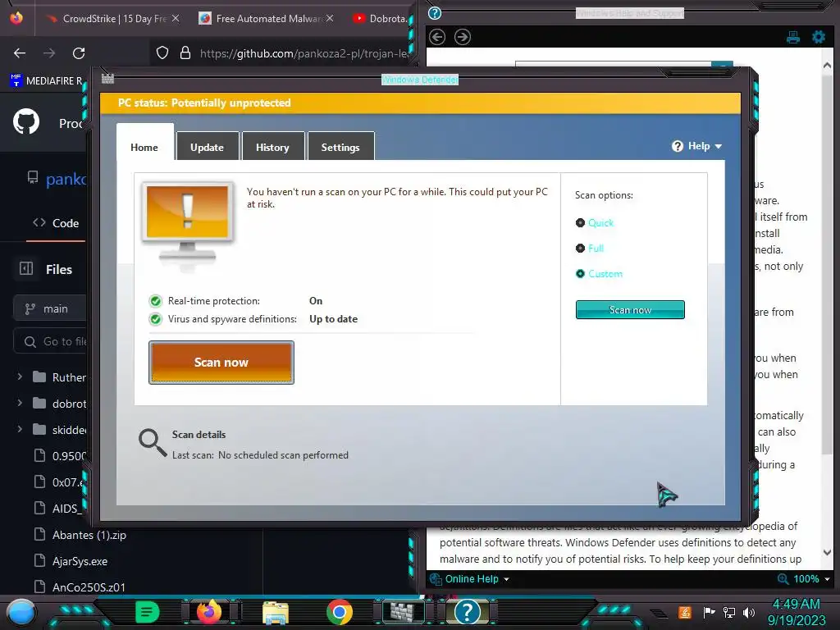This screenshot has width=840, height=630.
Task: Switch to the History tab
Action: (272, 147)
